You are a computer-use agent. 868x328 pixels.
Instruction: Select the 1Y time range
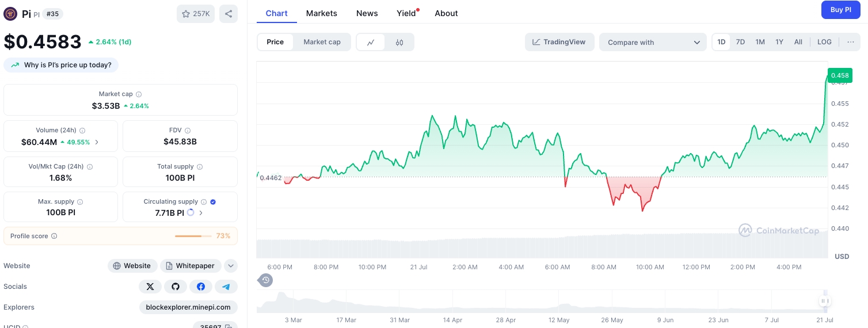pyautogui.click(x=779, y=42)
